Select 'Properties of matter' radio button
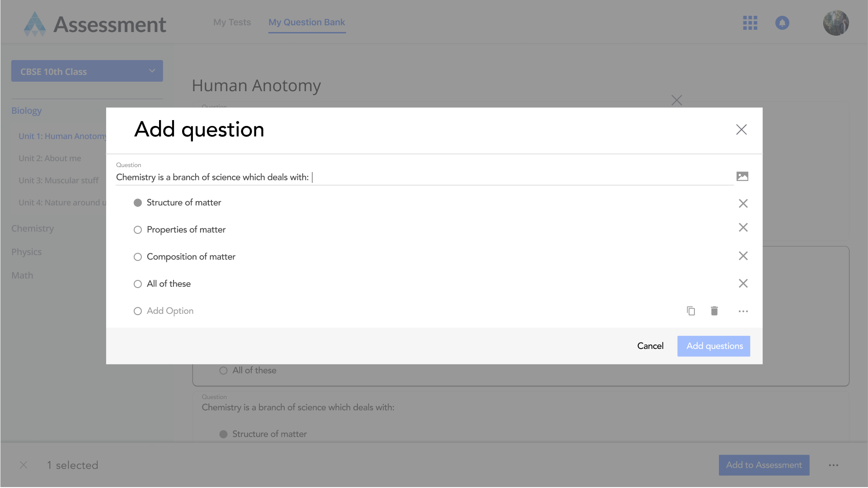The height and width of the screenshot is (488, 868). click(138, 230)
